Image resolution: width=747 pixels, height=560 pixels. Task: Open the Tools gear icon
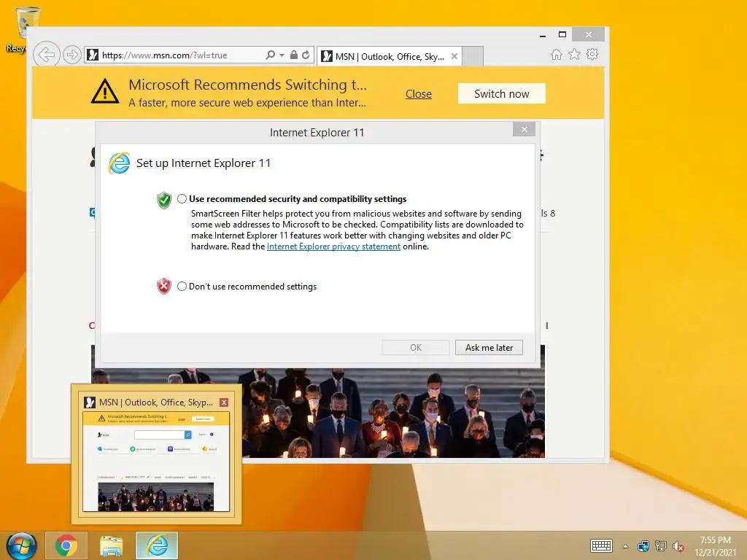[592, 54]
